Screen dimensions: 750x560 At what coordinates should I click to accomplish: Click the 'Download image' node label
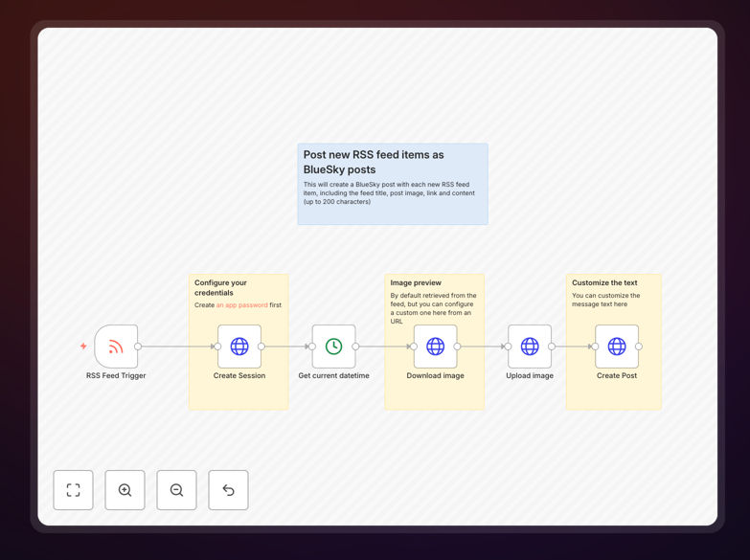pyautogui.click(x=435, y=375)
